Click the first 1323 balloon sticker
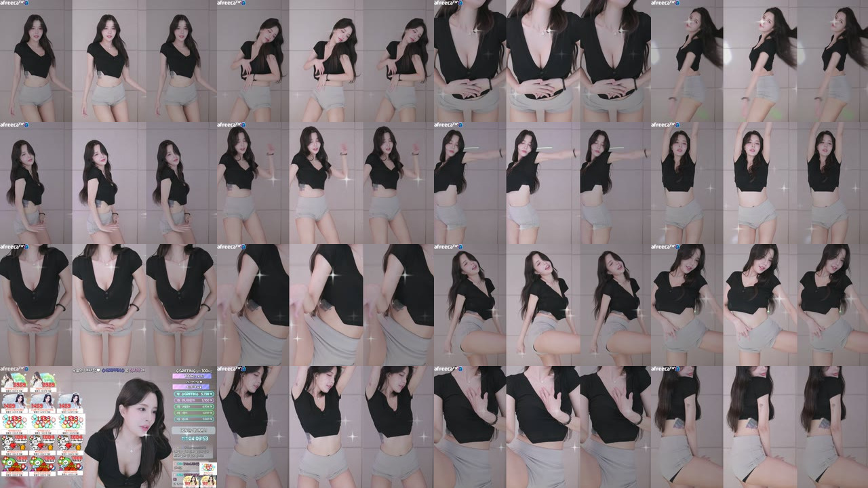The image size is (868, 488). pyautogui.click(x=14, y=424)
